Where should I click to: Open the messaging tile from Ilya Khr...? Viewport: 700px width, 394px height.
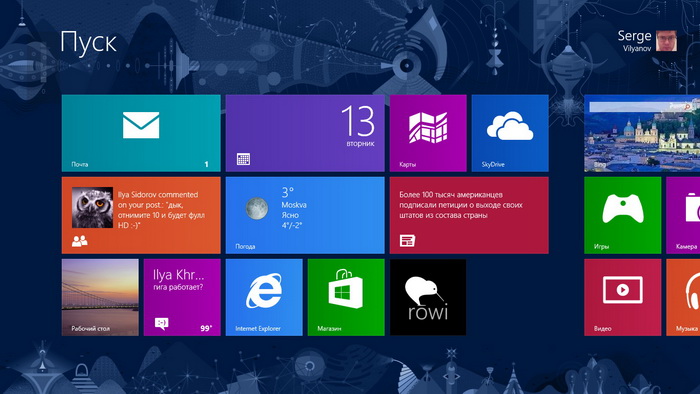[182, 297]
